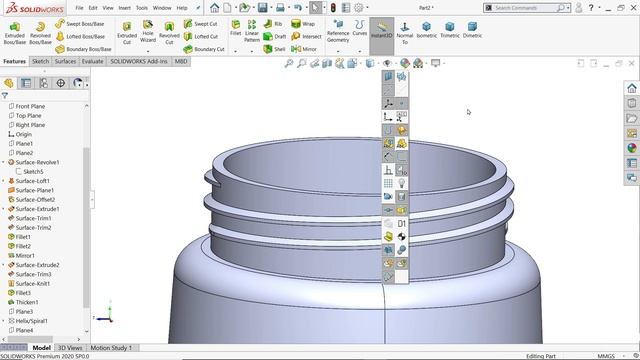Select the Linear Pattern tool
Screen dimensions: 640x360
pos(252,31)
